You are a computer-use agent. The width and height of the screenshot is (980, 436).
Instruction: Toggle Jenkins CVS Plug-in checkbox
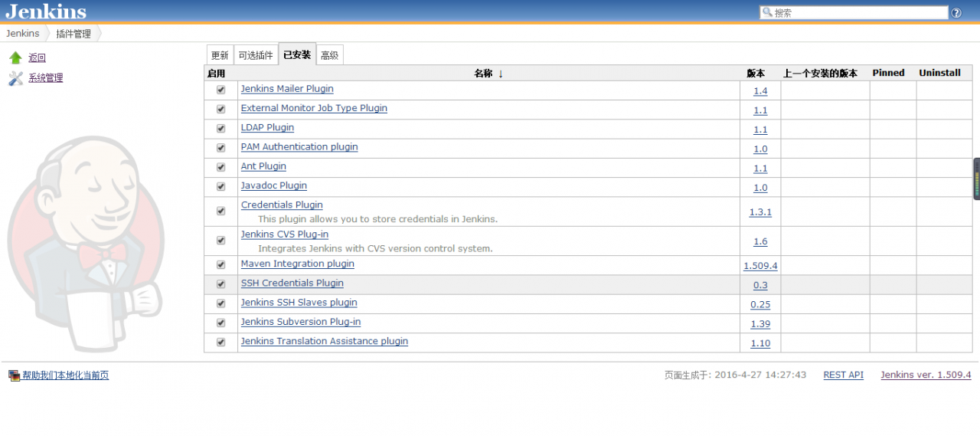(x=221, y=240)
